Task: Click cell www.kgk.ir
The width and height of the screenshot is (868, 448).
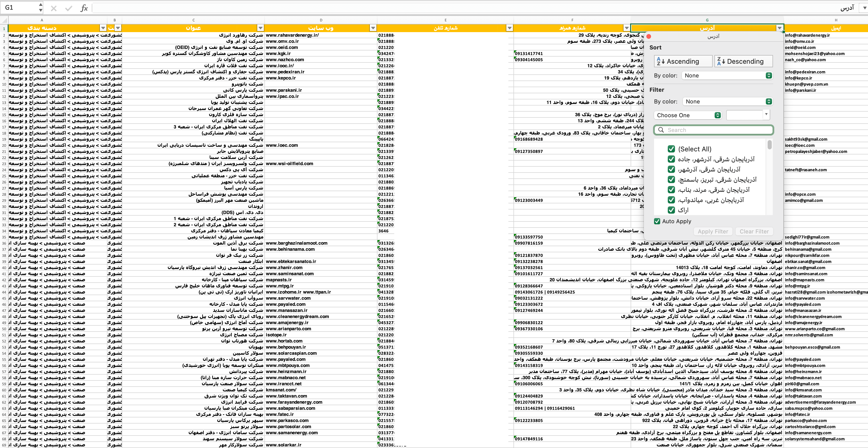Action: click(321, 54)
